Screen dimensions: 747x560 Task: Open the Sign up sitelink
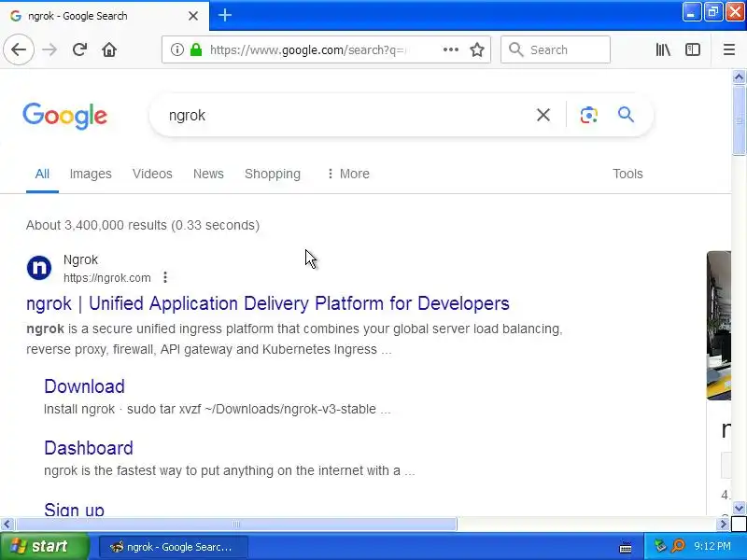click(x=75, y=509)
